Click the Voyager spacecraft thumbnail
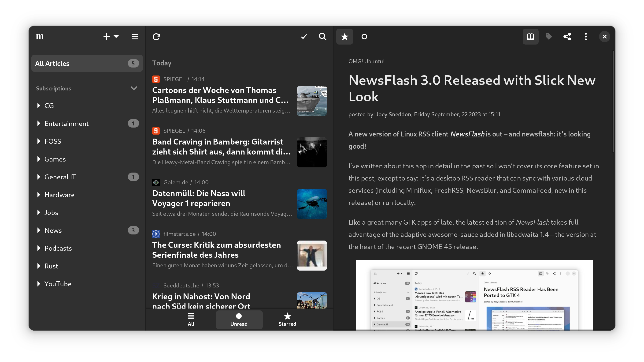 [x=312, y=204]
